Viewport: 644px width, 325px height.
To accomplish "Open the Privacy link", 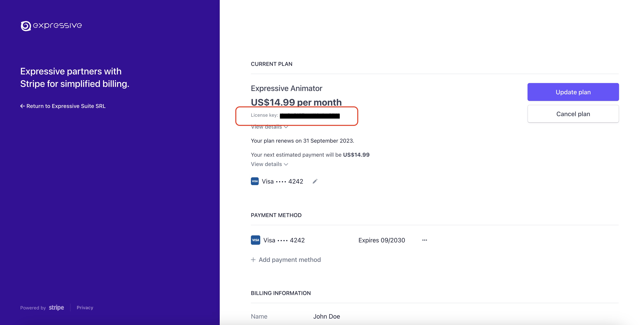I will [85, 308].
